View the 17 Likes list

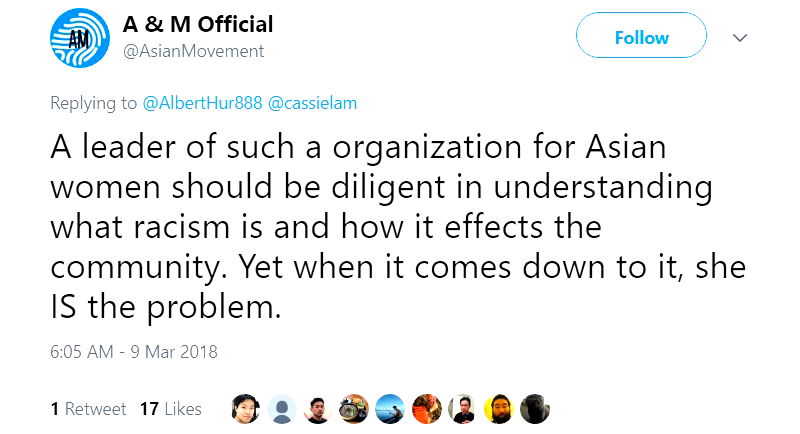point(170,409)
